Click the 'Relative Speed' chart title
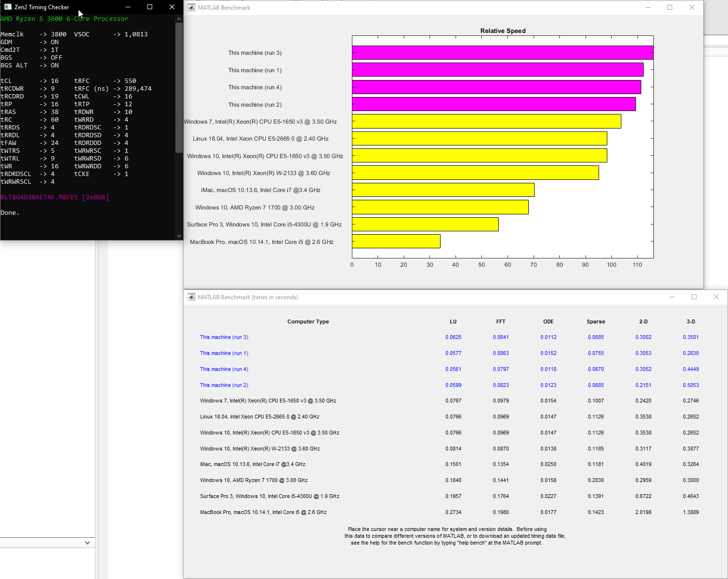The width and height of the screenshot is (728, 579). [x=503, y=31]
